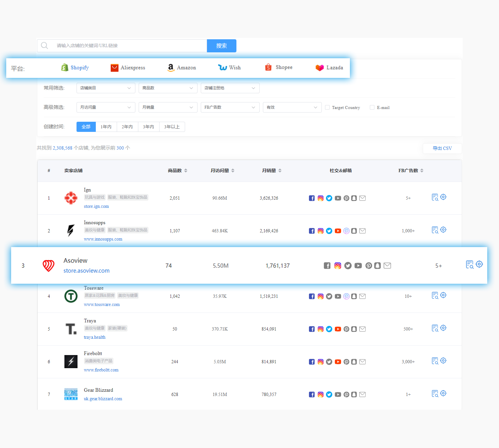
Task: Click the Asoview heart logo thumbnail
Action: (x=48, y=266)
